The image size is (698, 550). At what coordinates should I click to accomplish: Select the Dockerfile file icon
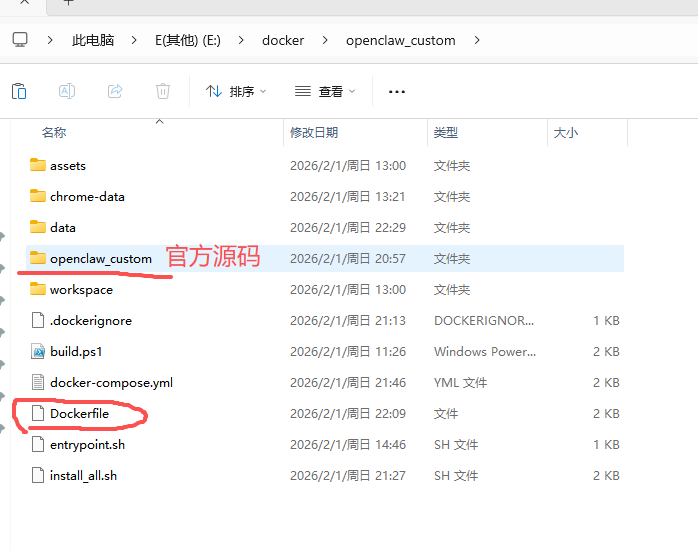(38, 413)
